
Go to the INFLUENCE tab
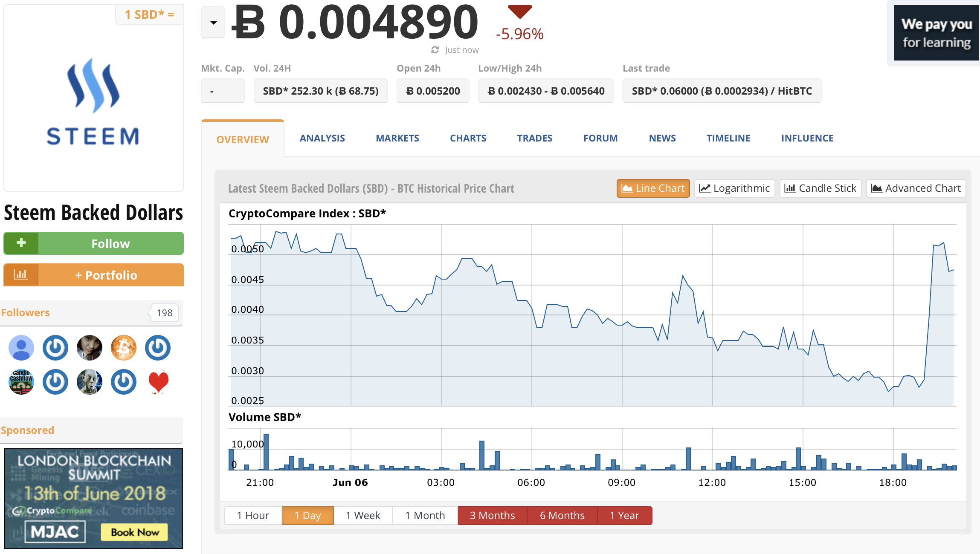coord(807,138)
